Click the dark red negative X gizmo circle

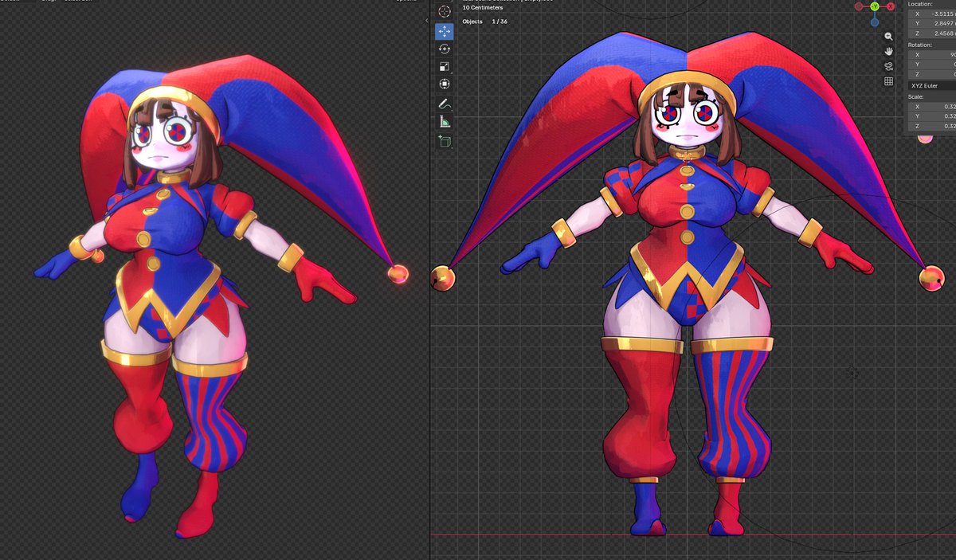(859, 6)
